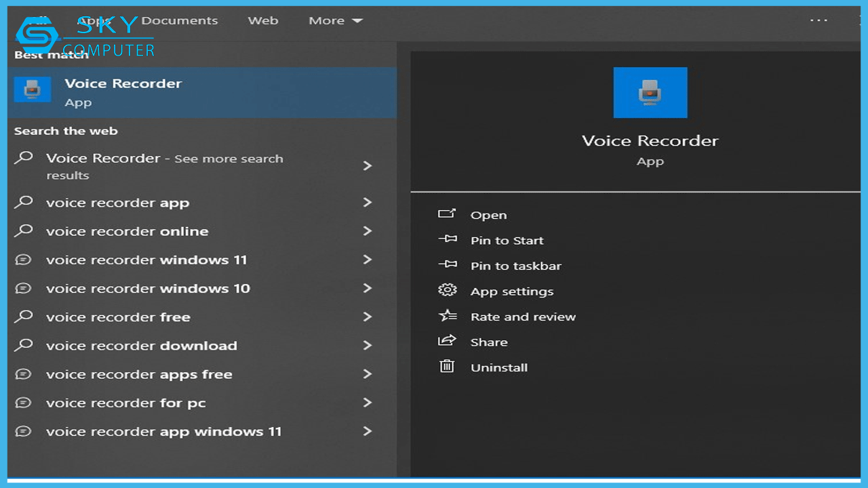The height and width of the screenshot is (488, 868).
Task: Click the Voice Recorder icon in best match
Action: (33, 89)
